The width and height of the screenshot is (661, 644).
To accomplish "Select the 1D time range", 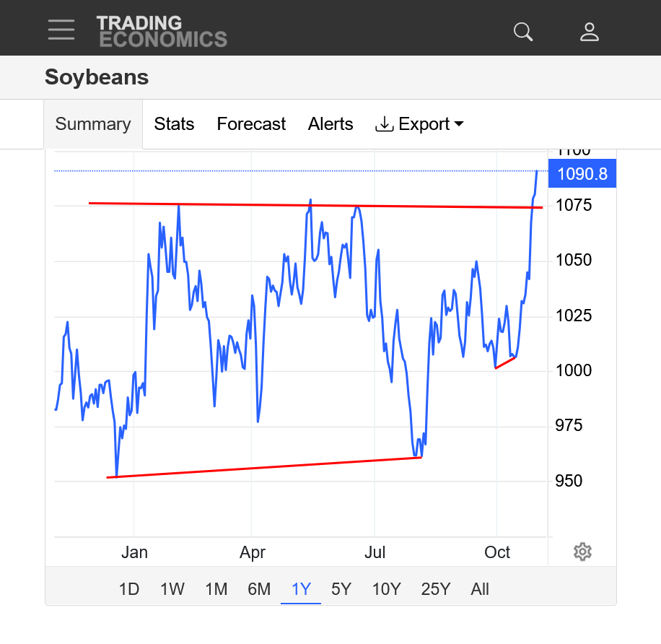I will coord(128,589).
